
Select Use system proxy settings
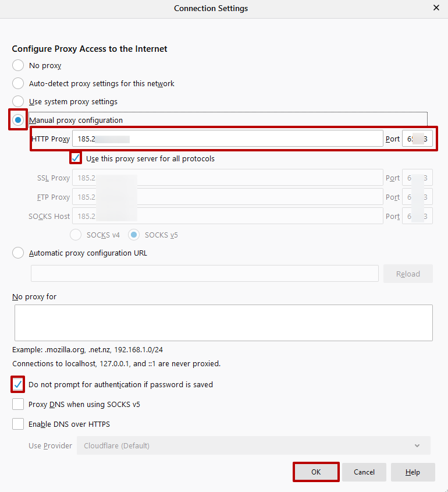pyautogui.click(x=19, y=101)
